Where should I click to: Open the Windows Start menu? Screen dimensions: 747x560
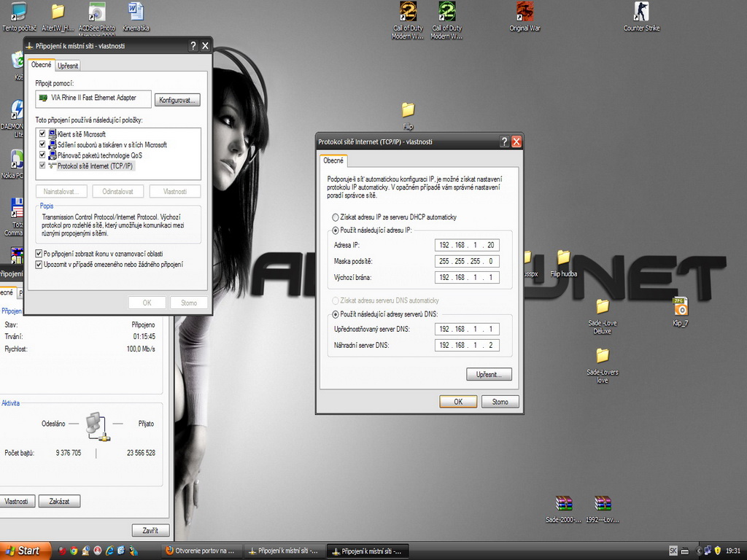pos(26,551)
